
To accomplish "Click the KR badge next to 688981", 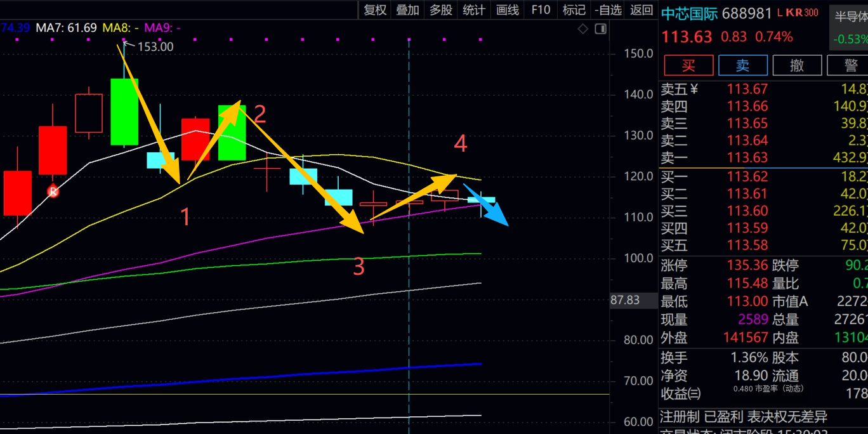I will click(793, 13).
